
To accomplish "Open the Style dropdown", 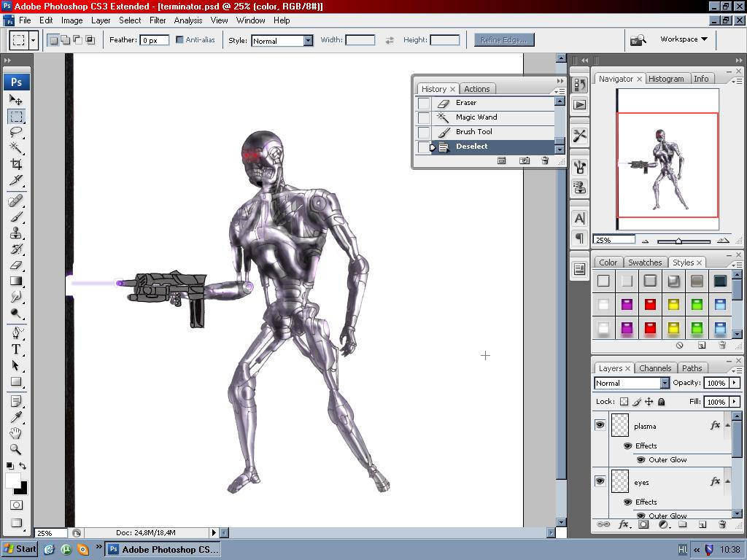I will (309, 41).
